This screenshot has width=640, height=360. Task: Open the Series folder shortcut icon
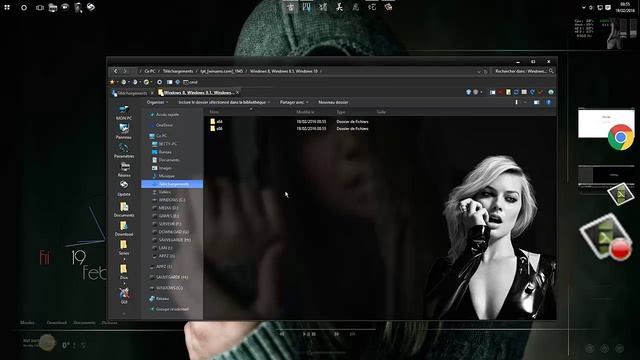pyautogui.click(x=124, y=247)
